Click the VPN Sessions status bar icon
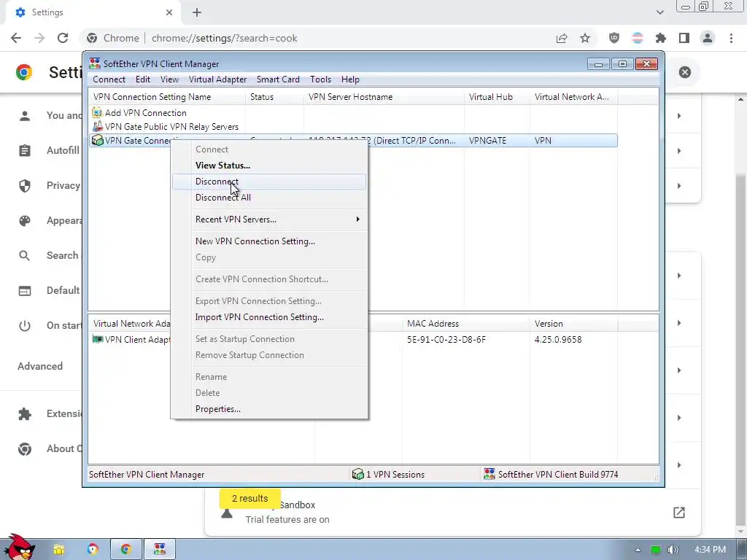 pos(357,474)
